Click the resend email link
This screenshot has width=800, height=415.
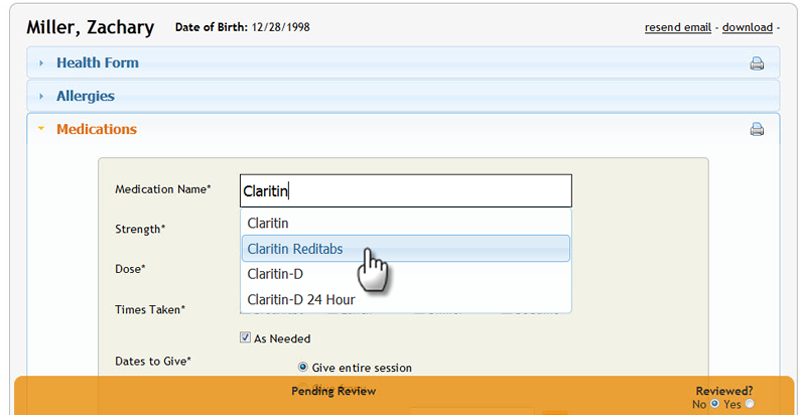678,28
